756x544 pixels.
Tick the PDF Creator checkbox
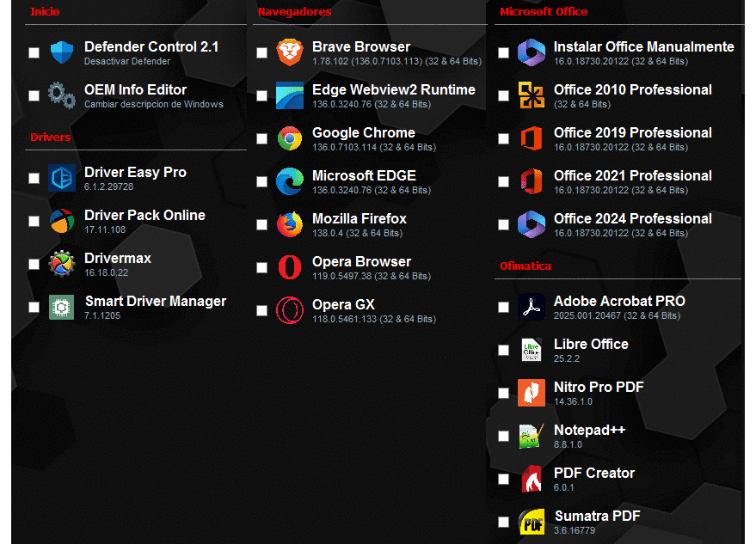pyautogui.click(x=503, y=479)
